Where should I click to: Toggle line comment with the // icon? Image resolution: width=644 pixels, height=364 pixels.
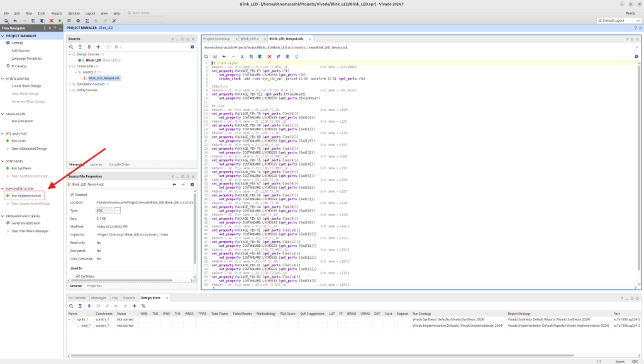[278, 56]
